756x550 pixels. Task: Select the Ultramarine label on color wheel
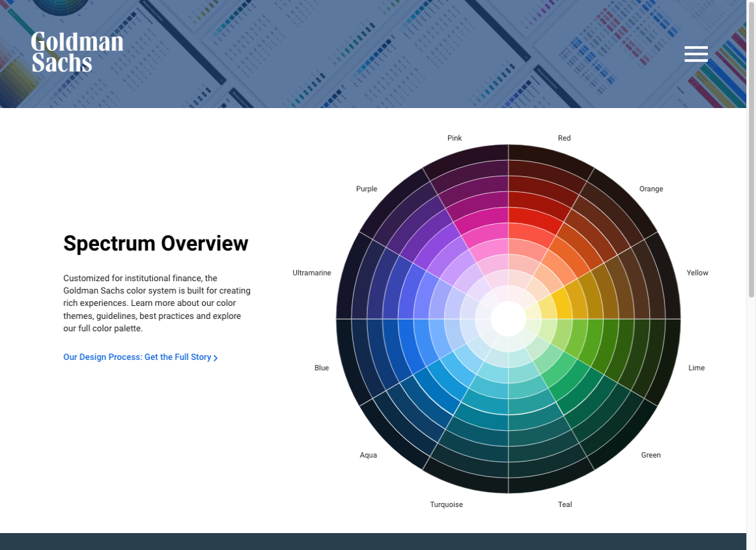click(x=311, y=273)
